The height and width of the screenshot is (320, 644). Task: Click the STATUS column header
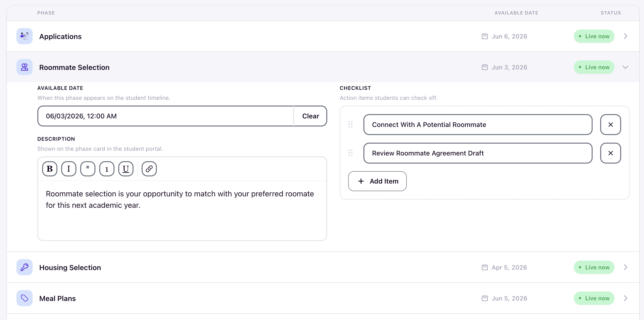(x=611, y=13)
